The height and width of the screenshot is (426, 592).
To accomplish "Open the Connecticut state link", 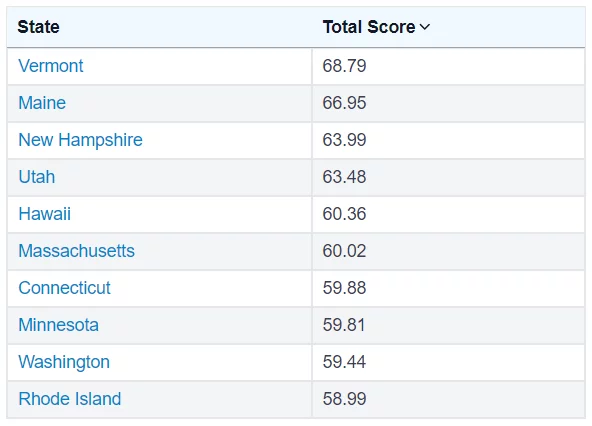I will coord(64,288).
